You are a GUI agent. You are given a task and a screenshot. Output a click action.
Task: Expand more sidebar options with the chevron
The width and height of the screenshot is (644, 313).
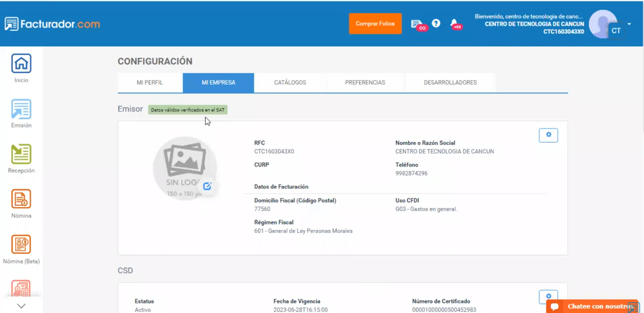pyautogui.click(x=21, y=306)
